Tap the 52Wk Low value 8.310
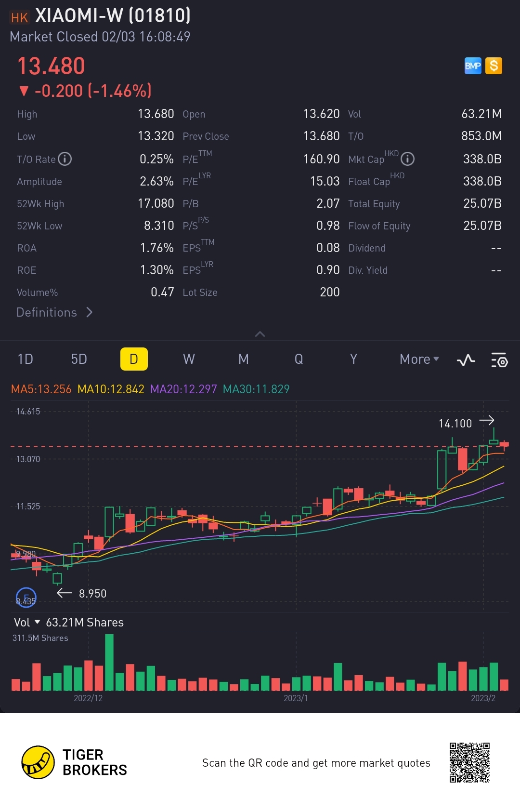Screen dimensions: 520x812 (x=159, y=226)
